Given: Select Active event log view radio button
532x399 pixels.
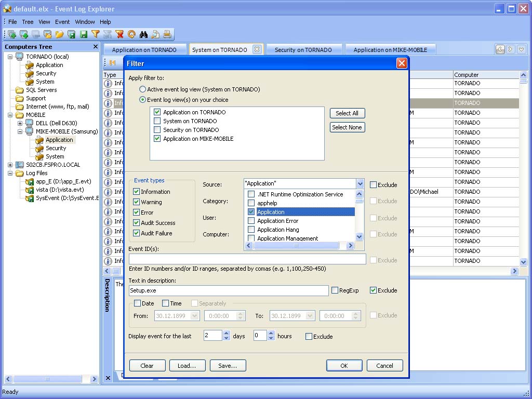Looking at the screenshot, I should 143,89.
